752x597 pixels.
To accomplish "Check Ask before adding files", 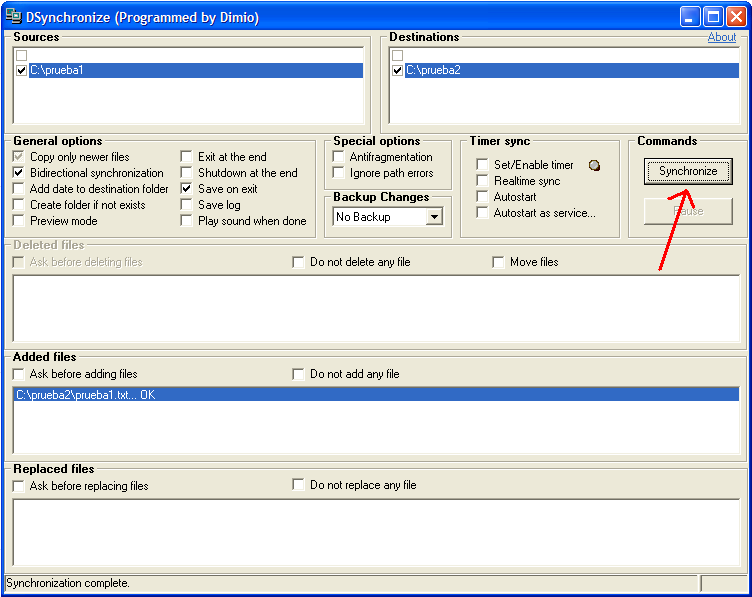I will [19, 374].
